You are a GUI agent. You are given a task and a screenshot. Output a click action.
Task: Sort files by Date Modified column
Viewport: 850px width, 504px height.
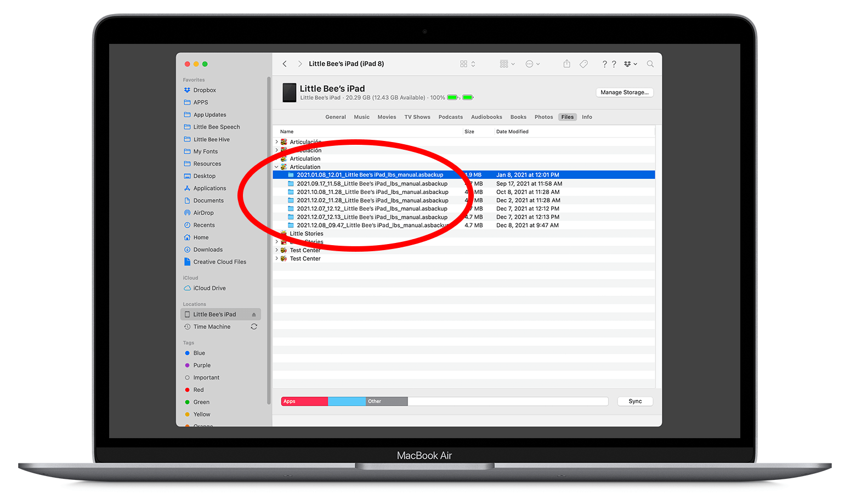512,132
